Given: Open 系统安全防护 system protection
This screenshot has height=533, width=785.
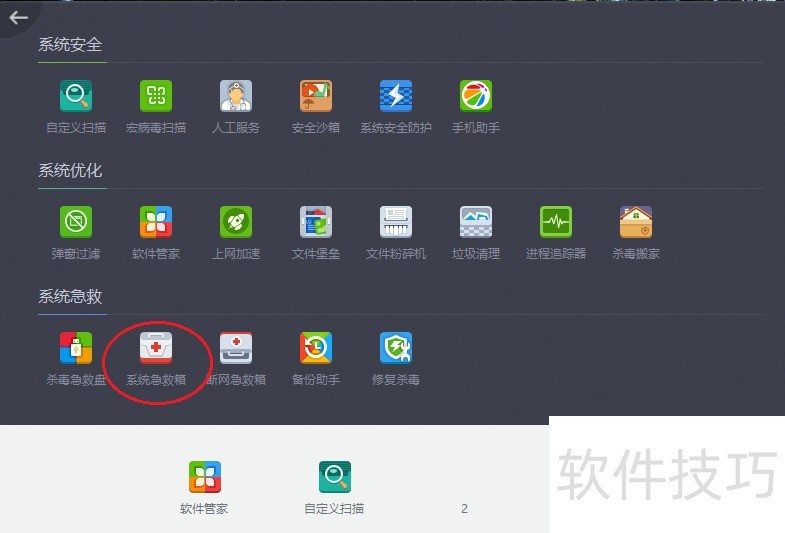Looking at the screenshot, I should (396, 97).
